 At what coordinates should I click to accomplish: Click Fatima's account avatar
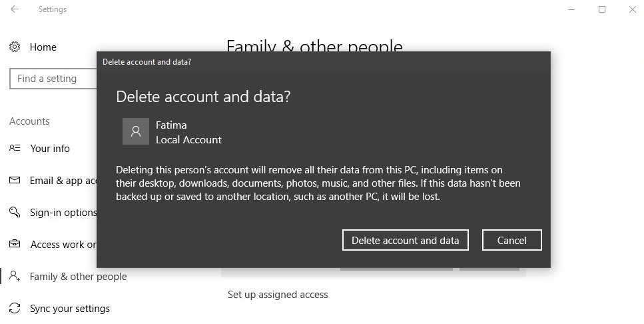point(136,131)
